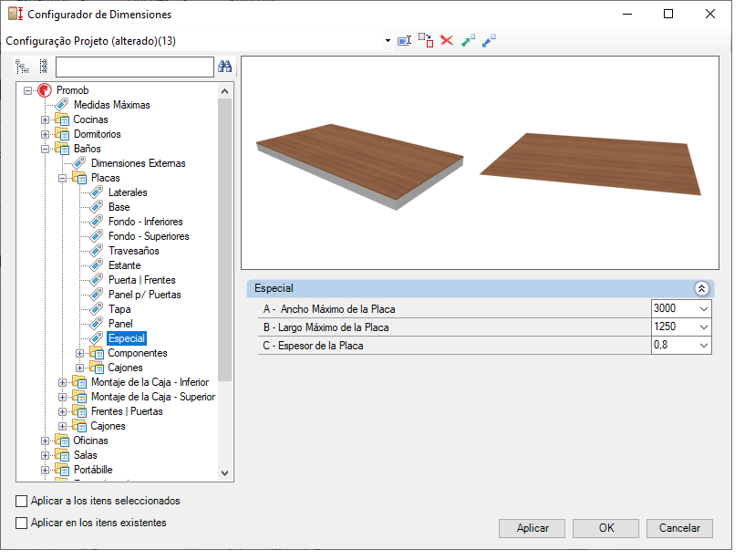Click the blue arrow import icon

(x=489, y=40)
